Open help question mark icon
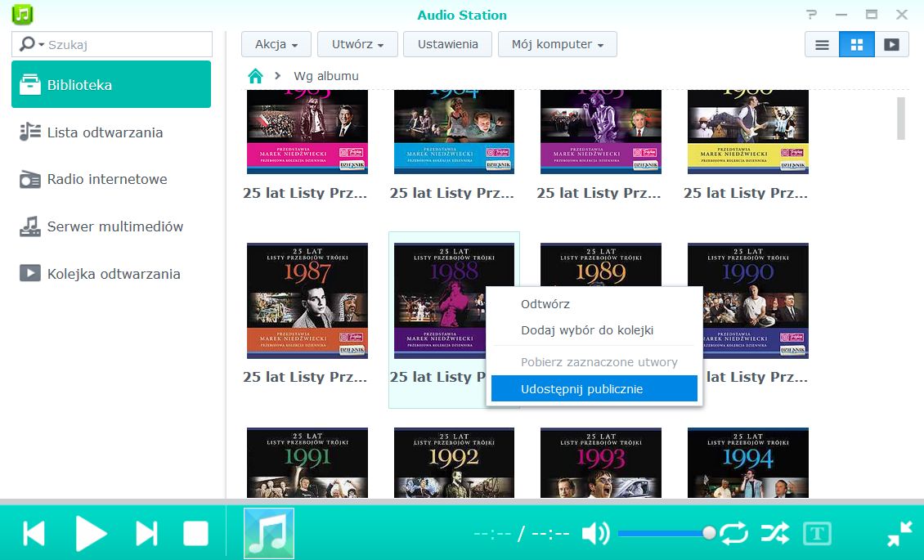924x560 pixels. coord(812,15)
